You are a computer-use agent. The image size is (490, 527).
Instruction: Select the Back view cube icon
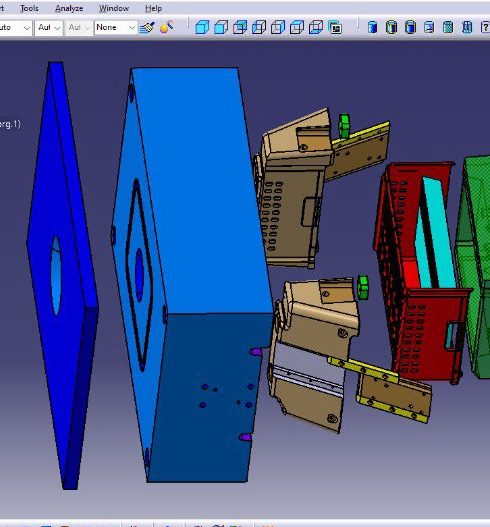click(x=240, y=27)
